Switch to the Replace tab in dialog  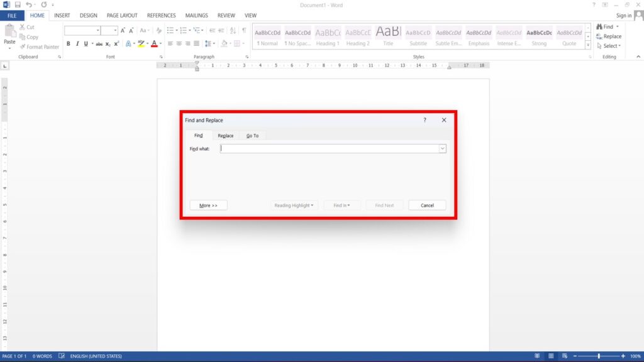click(x=225, y=135)
